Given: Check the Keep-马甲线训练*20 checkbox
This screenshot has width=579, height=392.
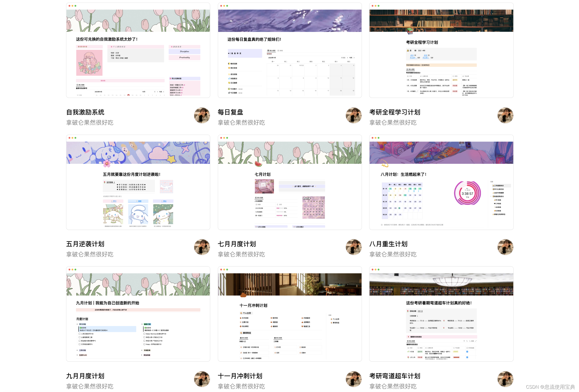Looking at the screenshot, I should [144, 344].
